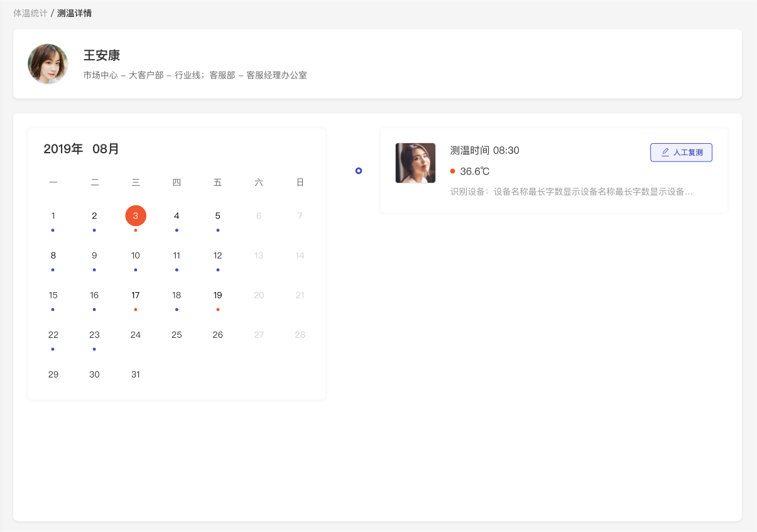Click the greyed-out date 7 in calendar
The image size is (757, 532).
[300, 215]
